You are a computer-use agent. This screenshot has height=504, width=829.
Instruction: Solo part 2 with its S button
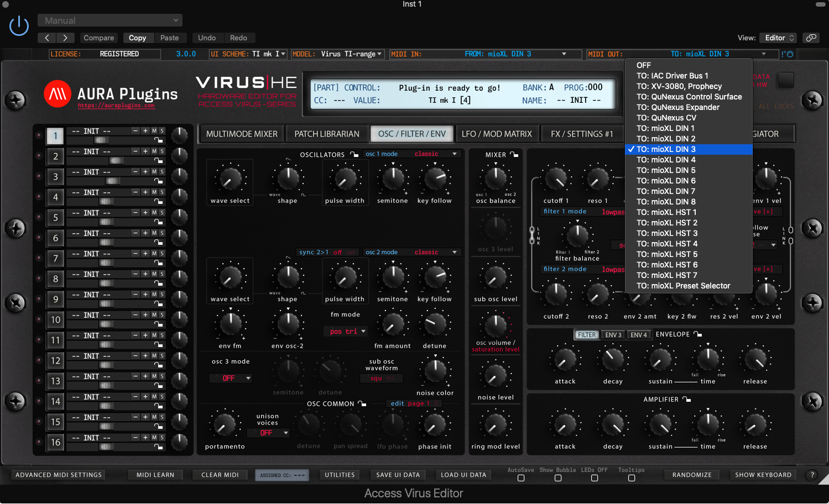(162, 151)
